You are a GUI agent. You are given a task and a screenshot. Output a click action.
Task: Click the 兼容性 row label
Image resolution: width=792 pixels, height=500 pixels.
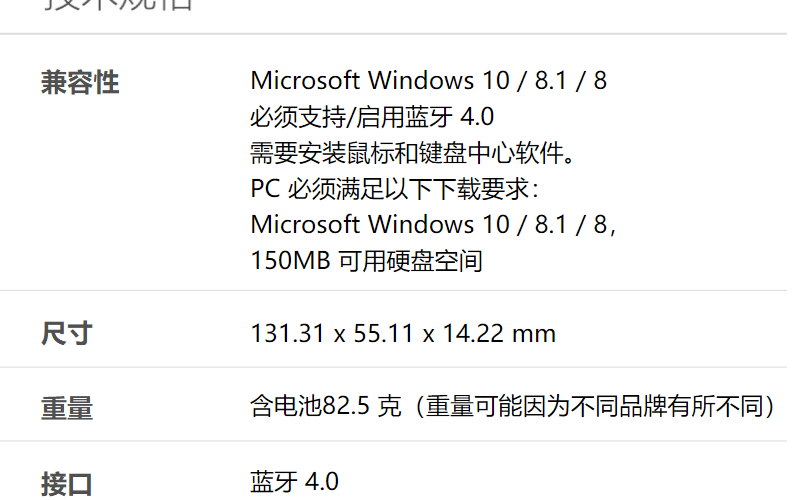[80, 82]
